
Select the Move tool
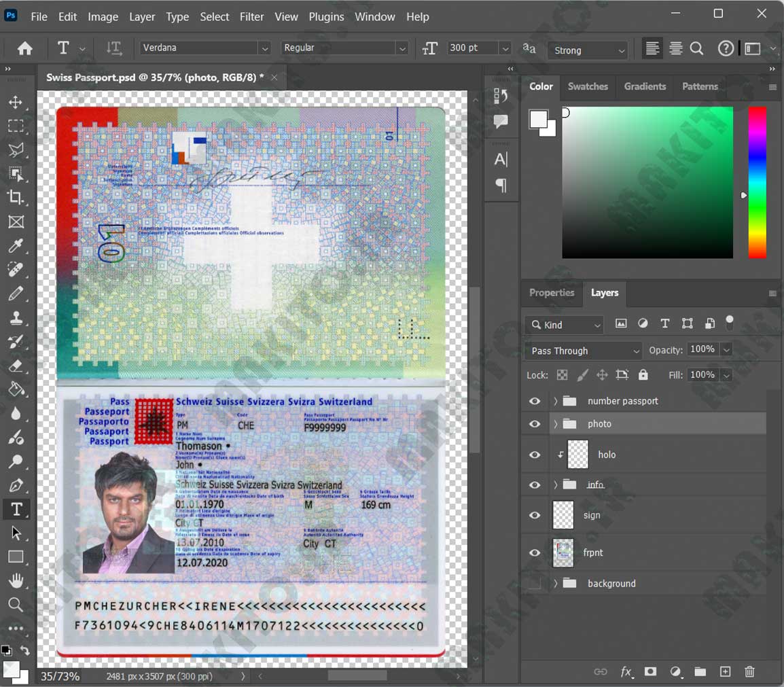click(x=16, y=102)
